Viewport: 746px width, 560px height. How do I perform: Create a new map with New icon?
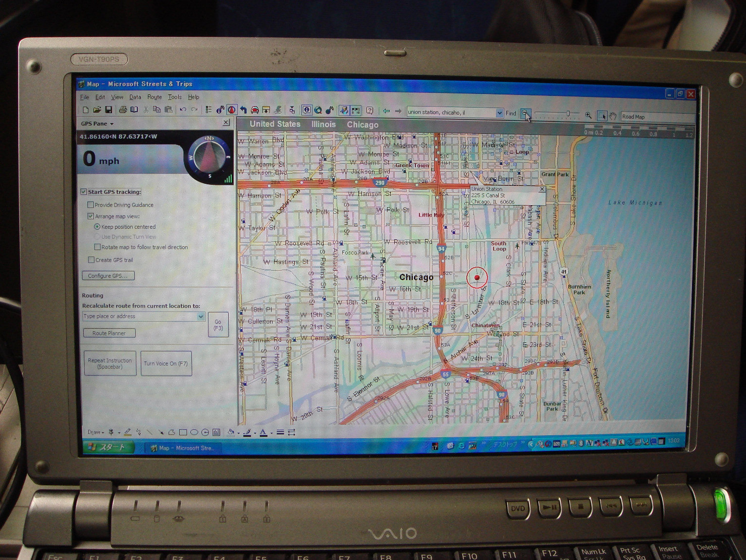[x=85, y=110]
